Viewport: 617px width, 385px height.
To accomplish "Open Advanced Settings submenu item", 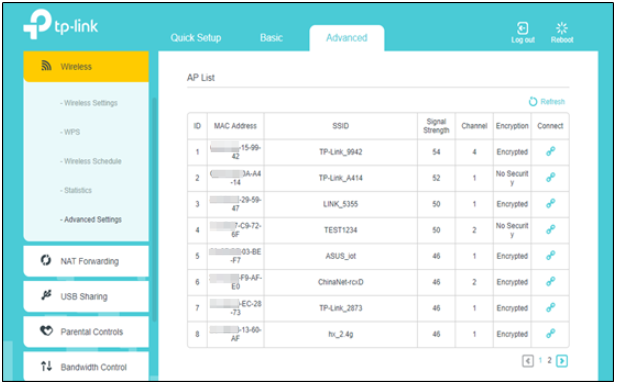I will 91,219.
